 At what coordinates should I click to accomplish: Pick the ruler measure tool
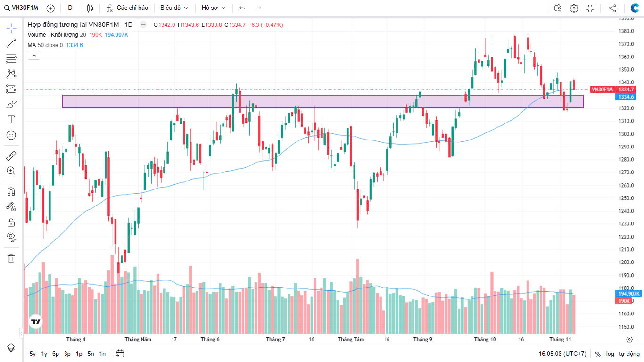pos(11,155)
